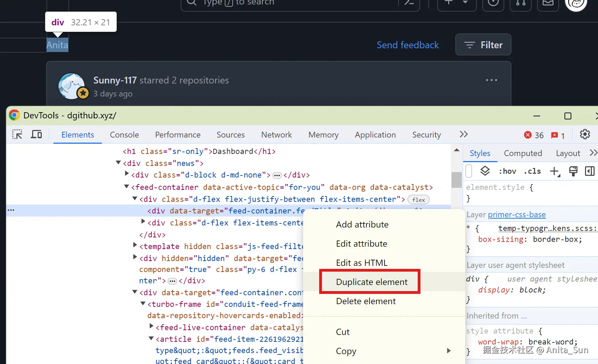Toggle the rendering emulations paintbrush icon
This screenshot has height=364, width=598.
tap(573, 171)
